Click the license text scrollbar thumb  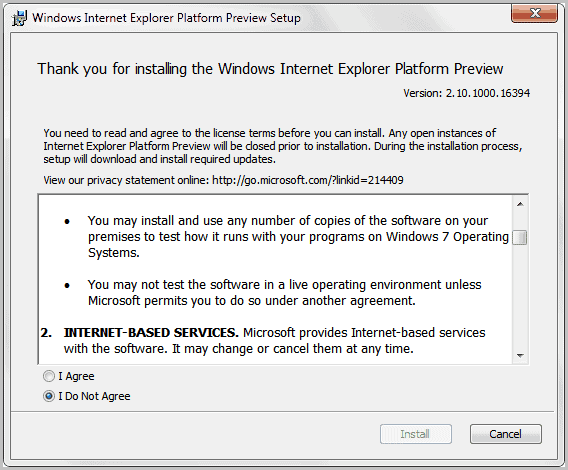(520, 238)
